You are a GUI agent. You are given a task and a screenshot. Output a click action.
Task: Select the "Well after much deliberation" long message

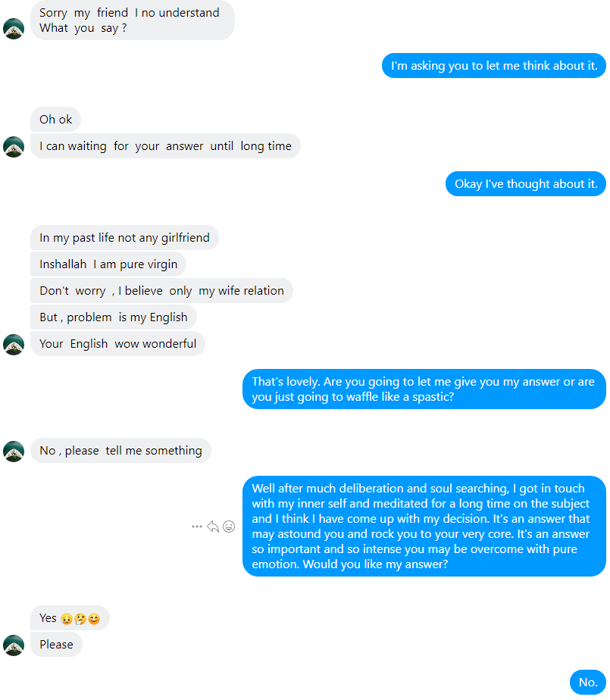(x=424, y=527)
